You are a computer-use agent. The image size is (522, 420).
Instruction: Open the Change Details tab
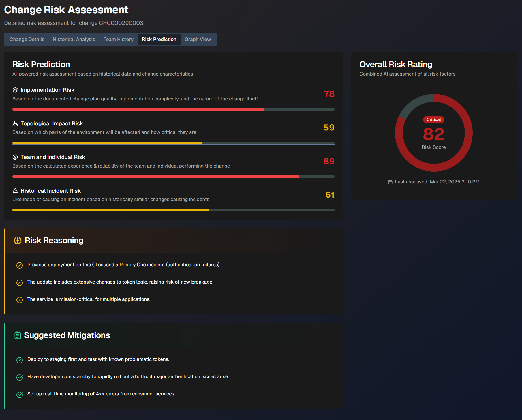pos(27,40)
